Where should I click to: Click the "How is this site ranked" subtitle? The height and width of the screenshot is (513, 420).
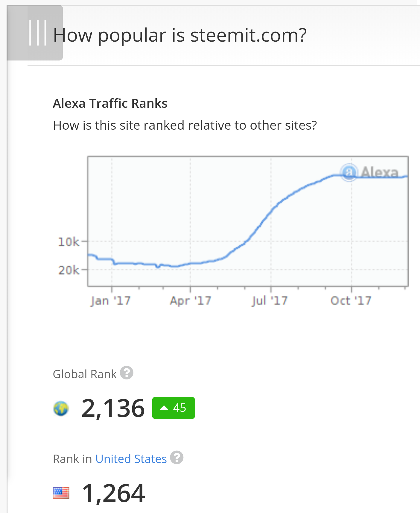pyautogui.click(x=185, y=125)
